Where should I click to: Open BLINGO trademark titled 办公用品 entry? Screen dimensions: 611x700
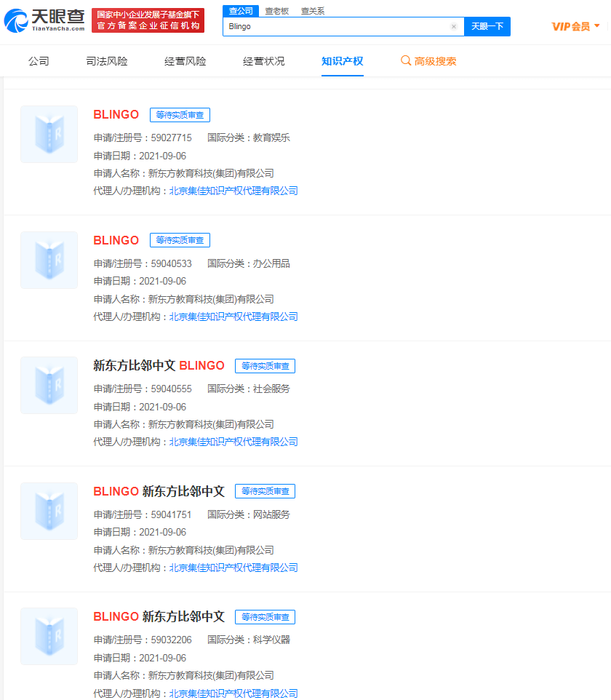tap(116, 240)
